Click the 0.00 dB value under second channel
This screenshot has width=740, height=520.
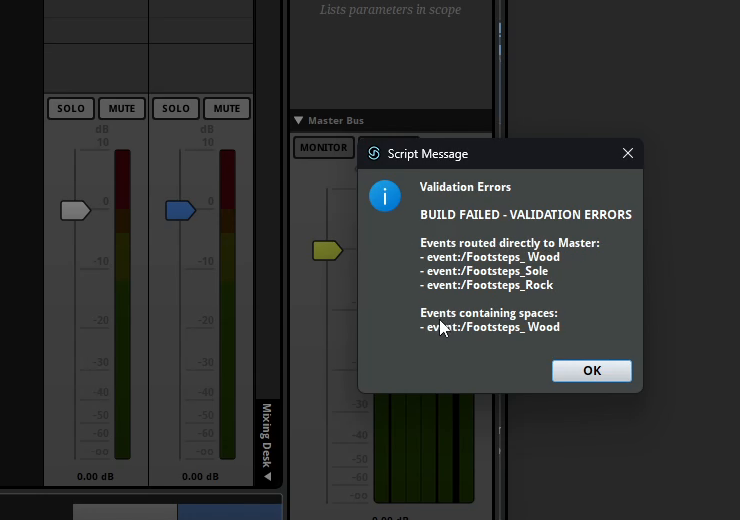(x=200, y=477)
